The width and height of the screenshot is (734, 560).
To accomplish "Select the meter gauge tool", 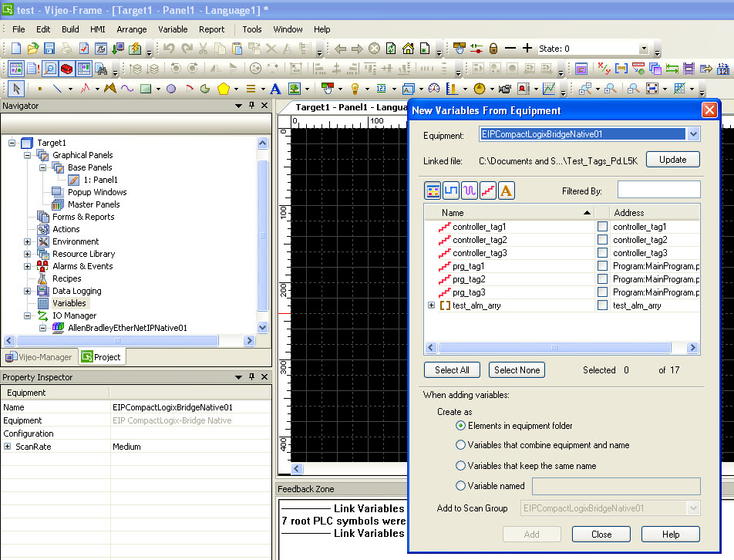I will [434, 89].
